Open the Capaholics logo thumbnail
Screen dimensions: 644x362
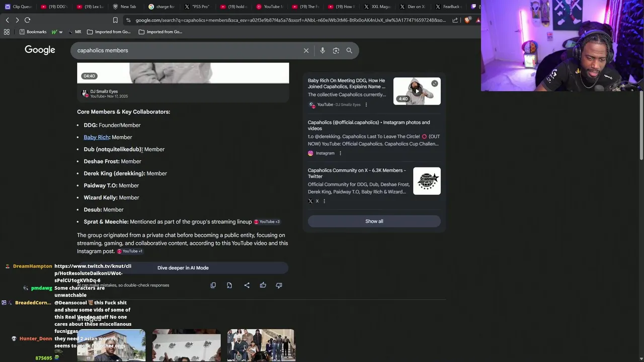pyautogui.click(x=427, y=181)
